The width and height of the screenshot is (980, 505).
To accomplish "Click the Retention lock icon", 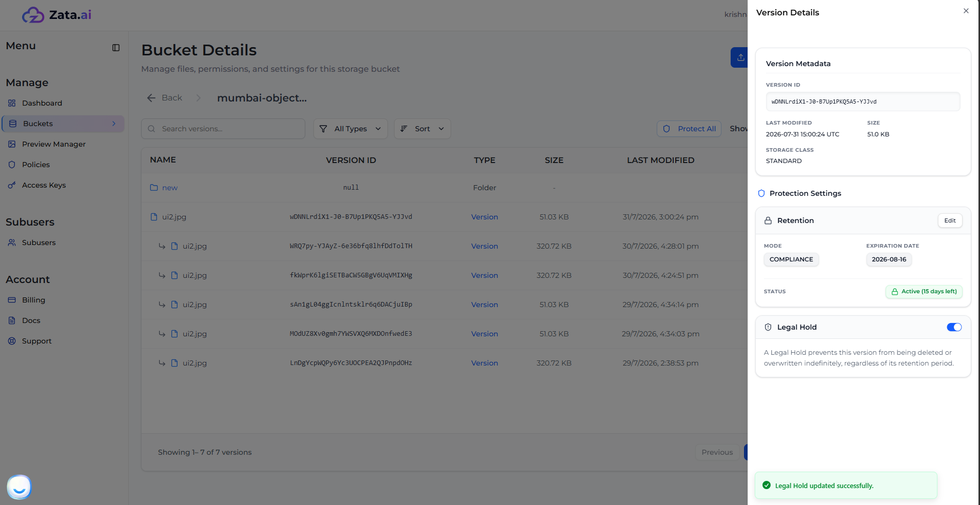I will click(768, 220).
